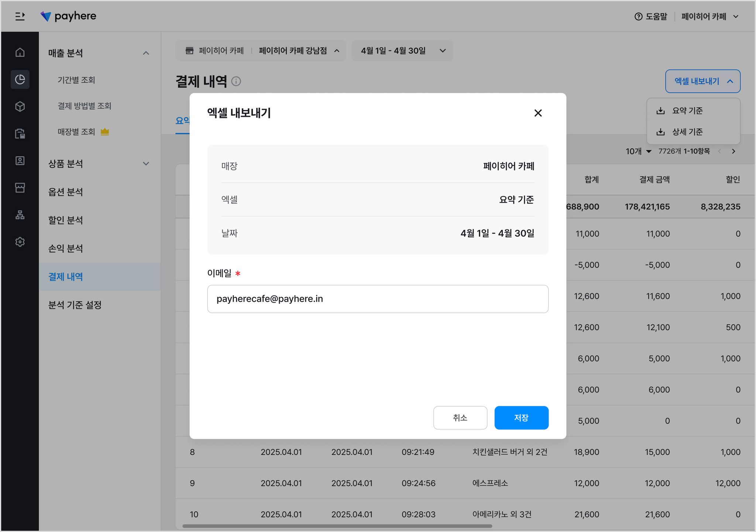Open 옵션 분석 menu item

pyautogui.click(x=66, y=192)
